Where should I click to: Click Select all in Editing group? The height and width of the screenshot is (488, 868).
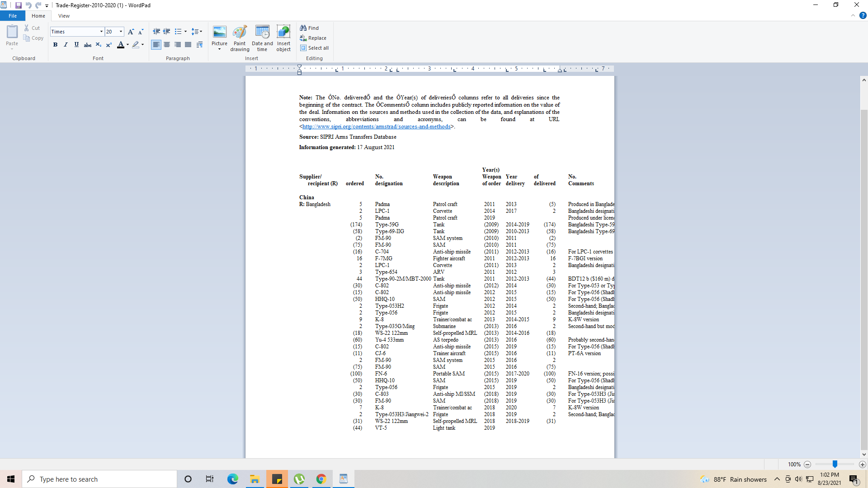(315, 48)
